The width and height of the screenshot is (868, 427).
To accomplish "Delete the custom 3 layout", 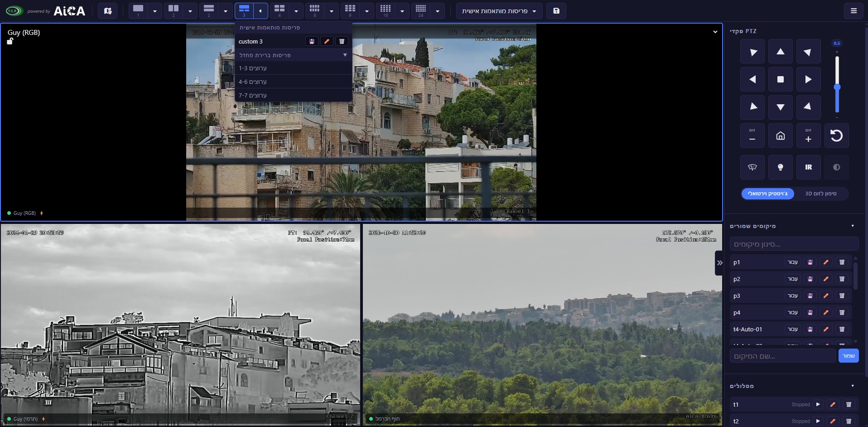I will (x=342, y=41).
